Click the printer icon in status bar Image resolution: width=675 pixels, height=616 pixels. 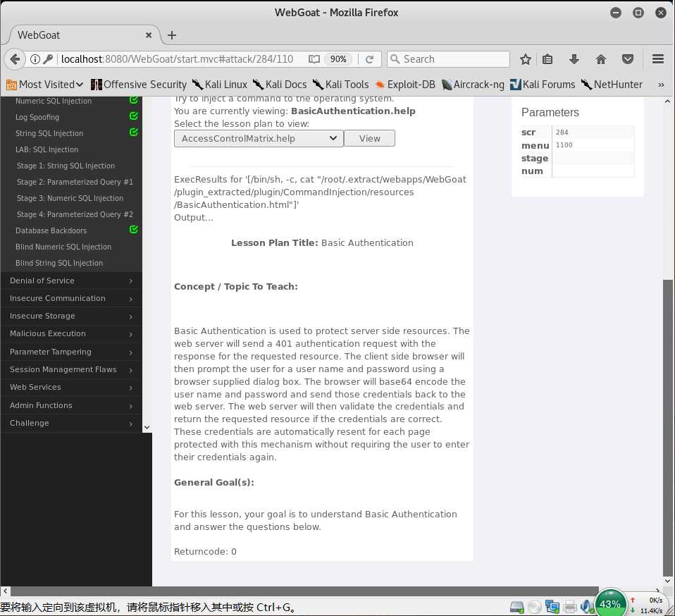(569, 607)
